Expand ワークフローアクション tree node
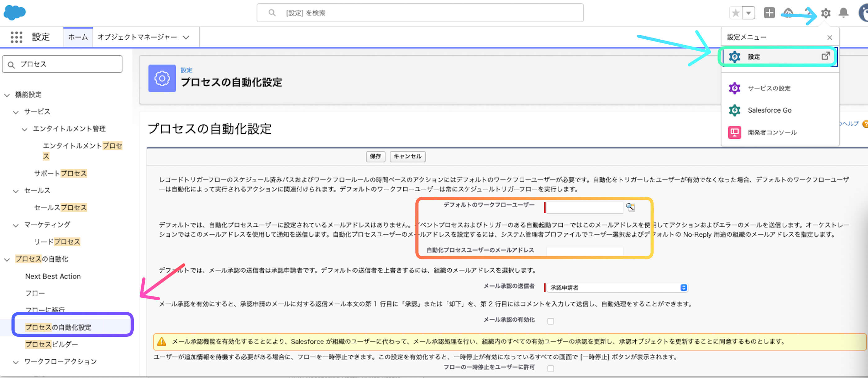Image resolution: width=868 pixels, height=378 pixels. (x=16, y=362)
